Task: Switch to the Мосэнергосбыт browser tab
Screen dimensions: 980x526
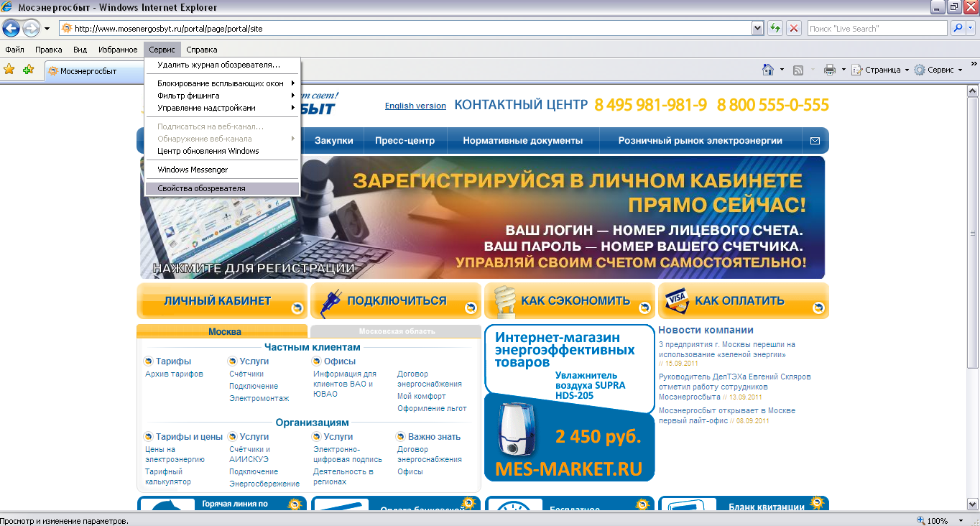Action: coord(93,71)
